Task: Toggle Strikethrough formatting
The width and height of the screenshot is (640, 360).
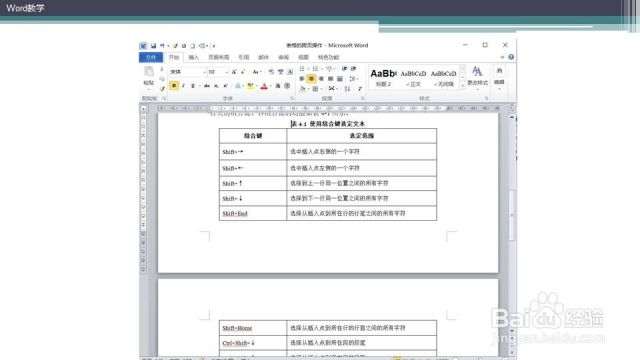Action: [x=207, y=86]
